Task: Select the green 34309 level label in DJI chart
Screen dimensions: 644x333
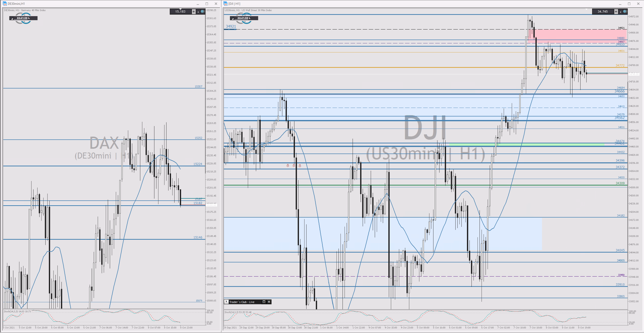Action: tap(620, 183)
